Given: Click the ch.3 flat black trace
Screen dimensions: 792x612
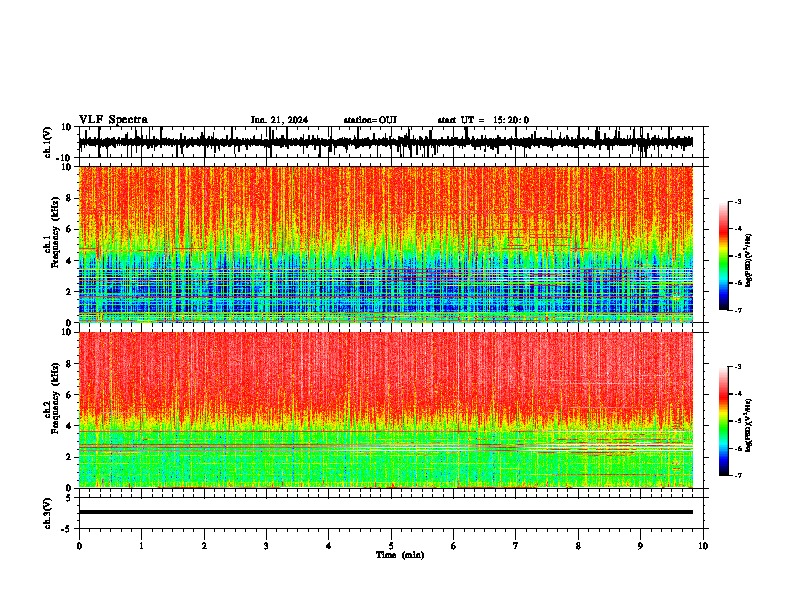Looking at the screenshot, I should [386, 512].
